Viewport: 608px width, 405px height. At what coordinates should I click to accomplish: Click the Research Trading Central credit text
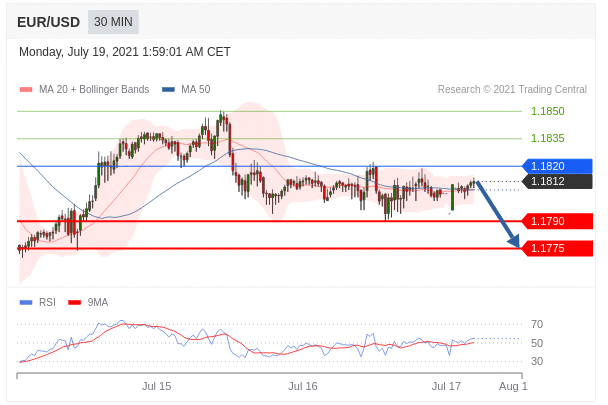tap(512, 90)
